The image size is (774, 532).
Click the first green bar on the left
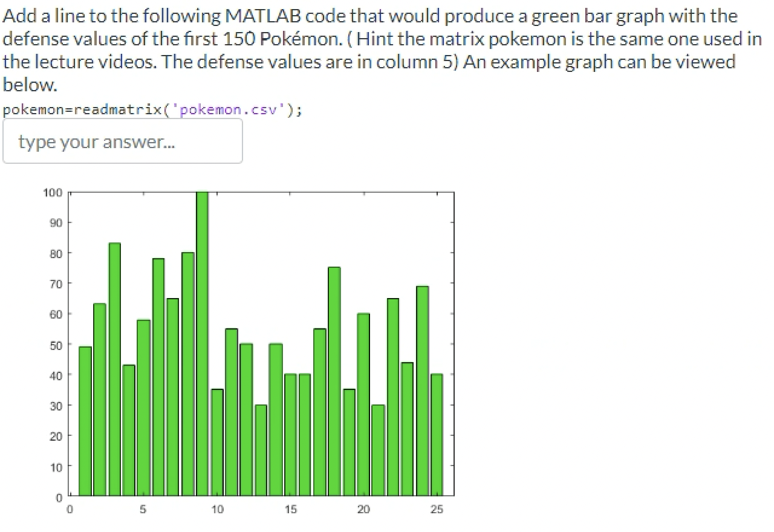coord(85,423)
